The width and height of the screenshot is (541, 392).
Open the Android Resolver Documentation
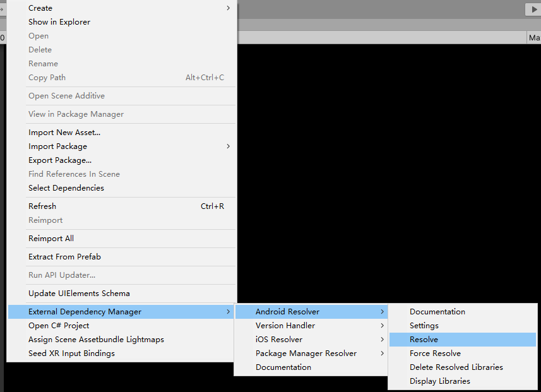tap(437, 311)
